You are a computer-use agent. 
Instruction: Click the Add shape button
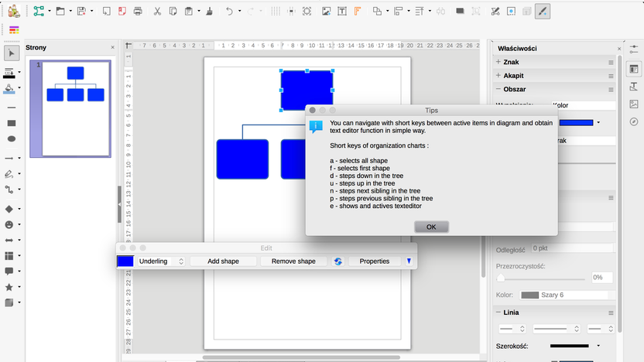tap(223, 261)
